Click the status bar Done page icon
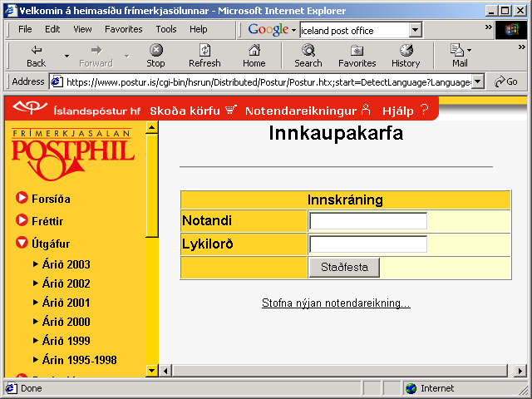 tap(11, 388)
